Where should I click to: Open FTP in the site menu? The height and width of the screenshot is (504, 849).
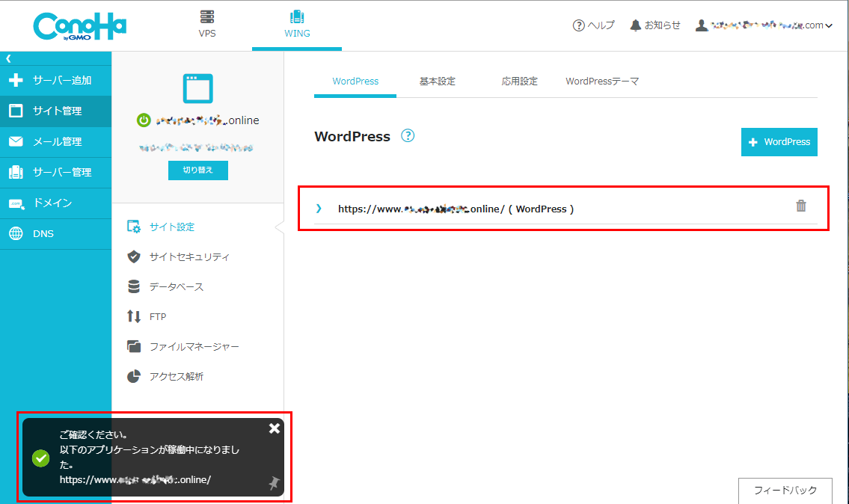pos(158,317)
